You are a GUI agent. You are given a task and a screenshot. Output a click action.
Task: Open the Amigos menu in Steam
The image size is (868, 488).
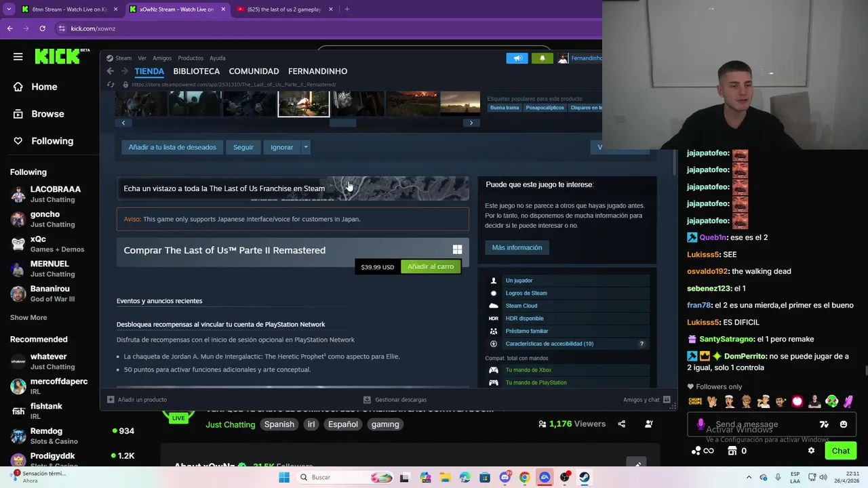pos(162,58)
